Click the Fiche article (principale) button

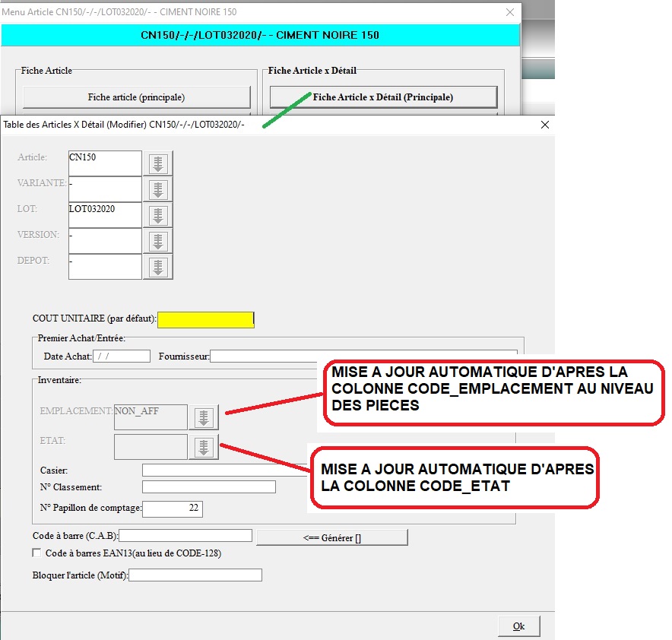(136, 97)
